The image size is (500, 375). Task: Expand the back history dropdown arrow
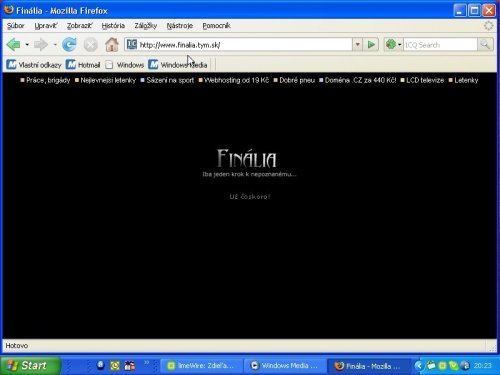pyautogui.click(x=27, y=44)
